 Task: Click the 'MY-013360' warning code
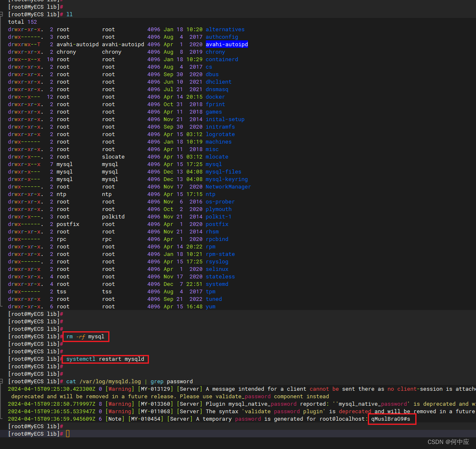click(x=156, y=404)
